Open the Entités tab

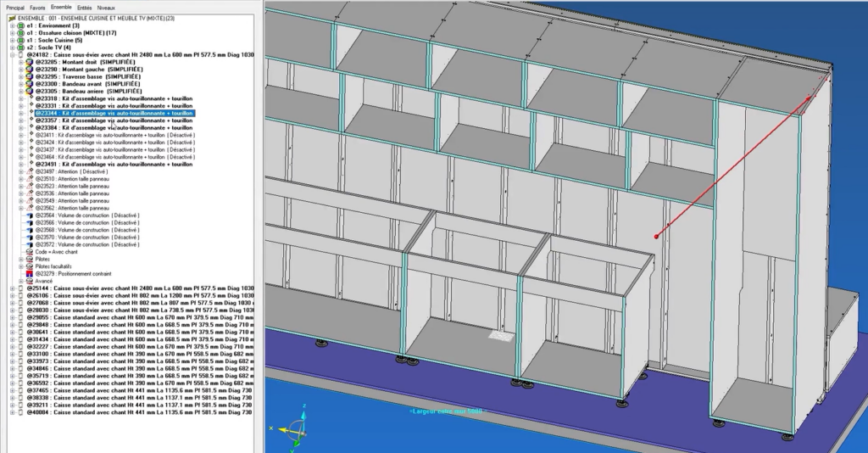pos(85,8)
